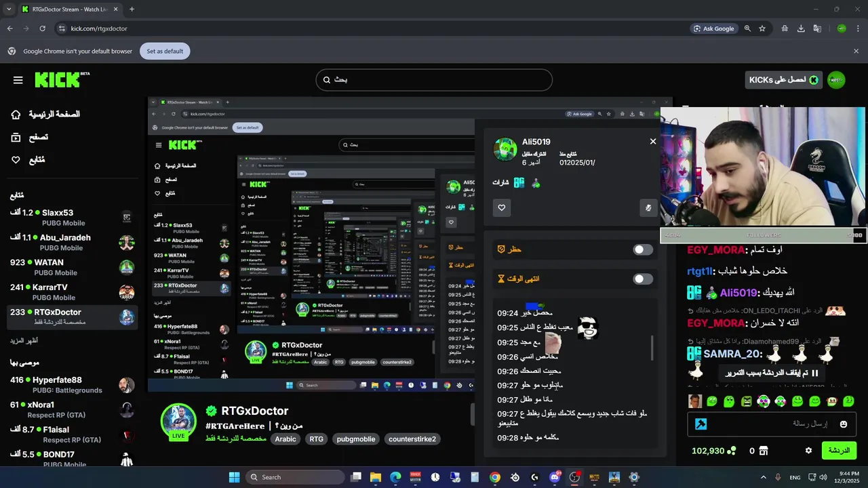
Task: Open xNora1 recommended channel in sidebar
Action: [73, 410]
